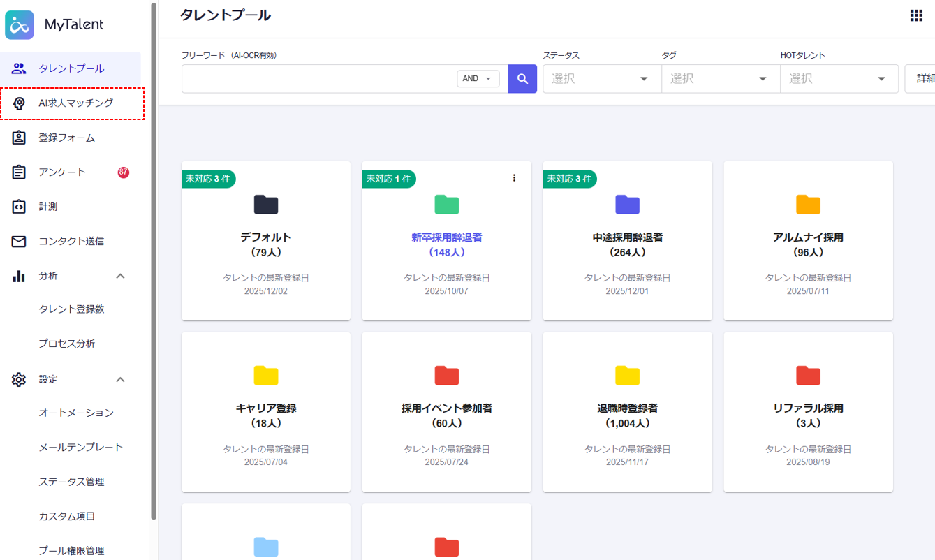
Task: Open the ステータス select dropdown
Action: pos(601,79)
